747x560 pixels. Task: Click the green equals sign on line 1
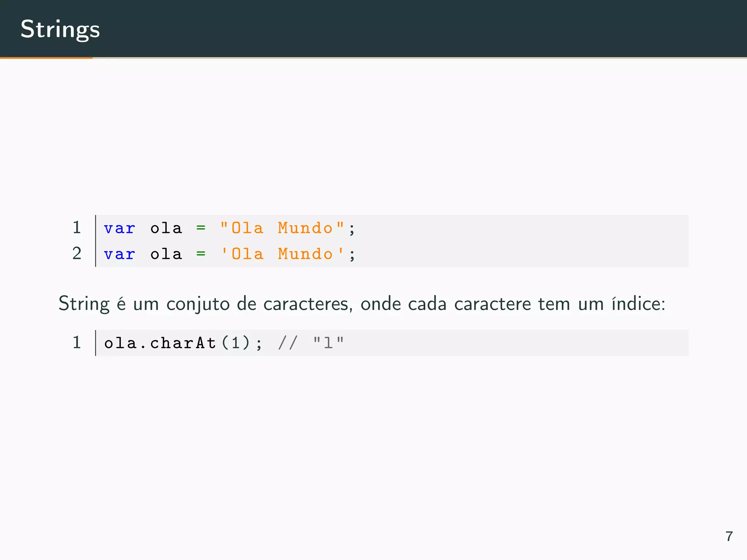[x=201, y=228]
